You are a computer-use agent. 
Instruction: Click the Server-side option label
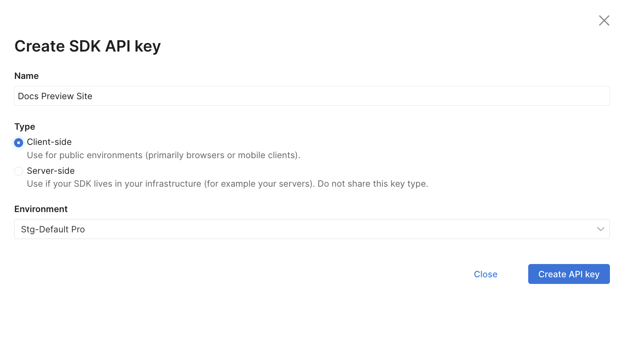point(51,171)
